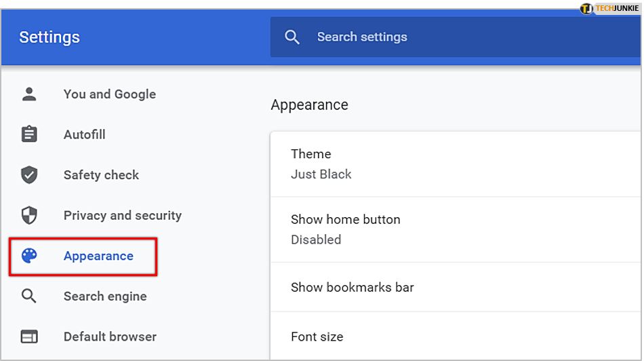The height and width of the screenshot is (361, 644).
Task: Click the Default browser window icon
Action: pyautogui.click(x=29, y=337)
